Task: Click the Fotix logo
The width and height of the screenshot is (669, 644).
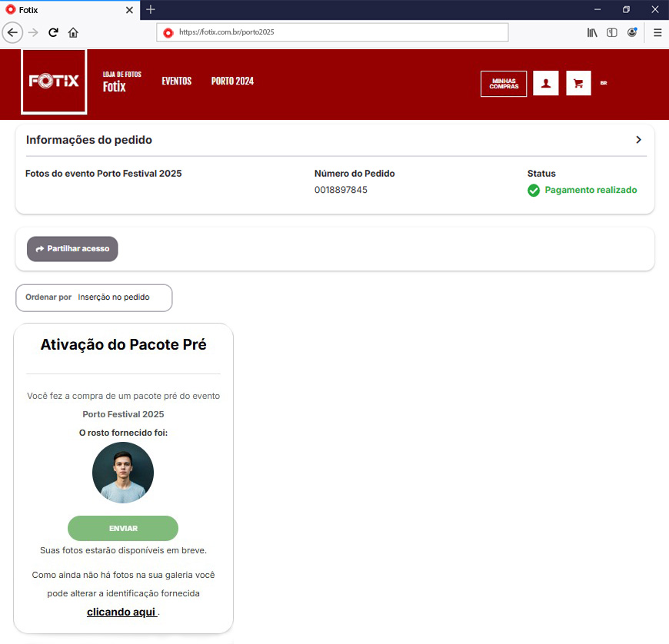Action: tap(54, 82)
